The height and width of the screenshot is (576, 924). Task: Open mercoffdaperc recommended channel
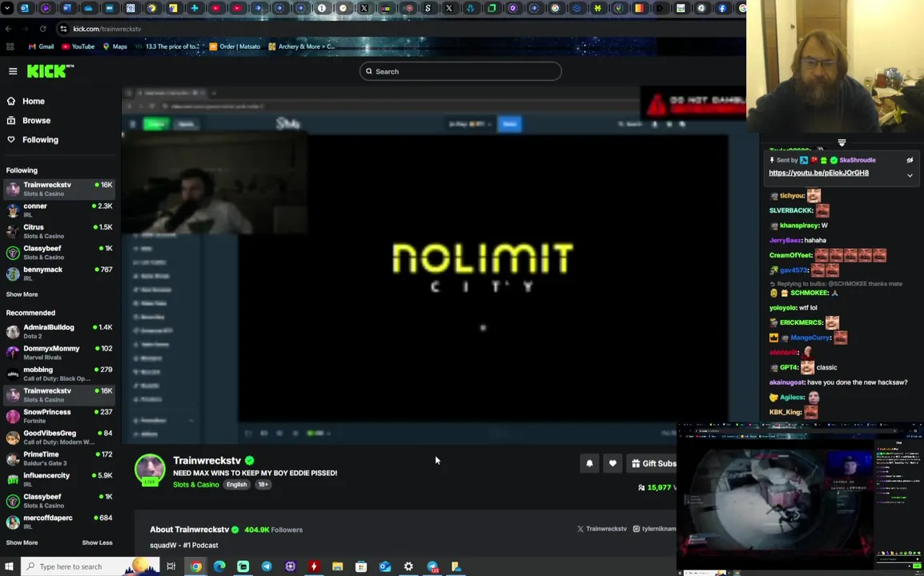pyautogui.click(x=59, y=522)
